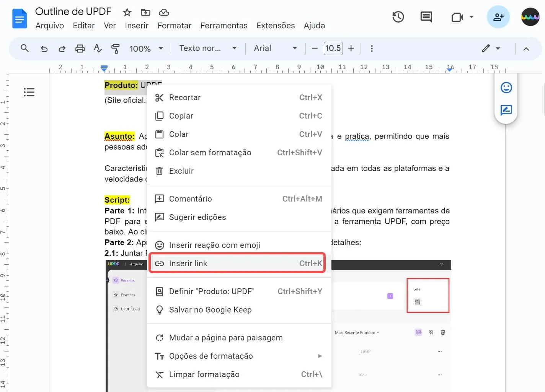
Task: Choose Recortar in context menu
Action: [x=239, y=98]
